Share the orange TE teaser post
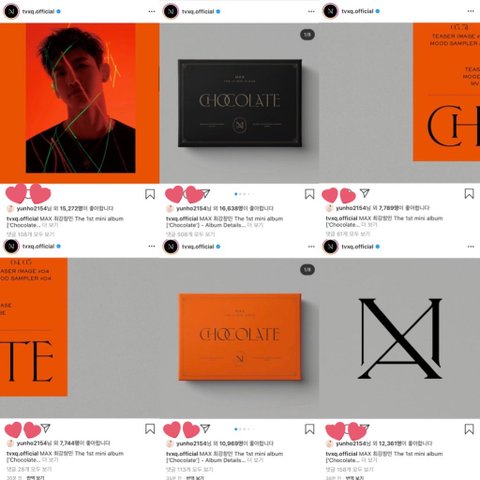The width and height of the screenshot is (480, 480). point(45,428)
